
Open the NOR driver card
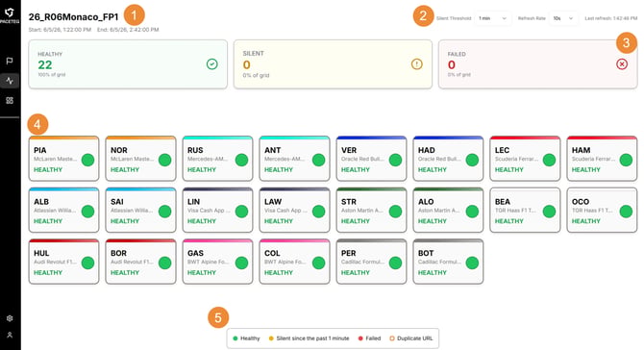click(140, 159)
